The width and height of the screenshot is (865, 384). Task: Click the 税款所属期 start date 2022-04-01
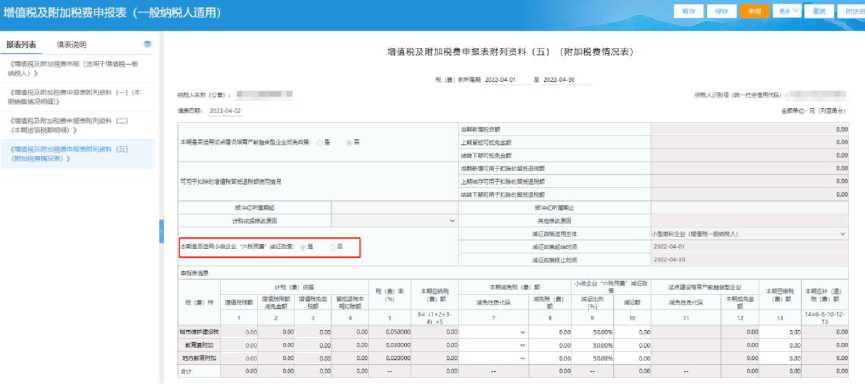tap(500, 81)
